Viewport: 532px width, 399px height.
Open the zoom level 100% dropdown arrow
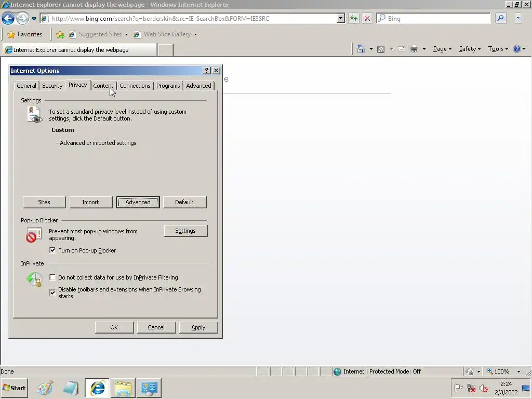[518, 371]
